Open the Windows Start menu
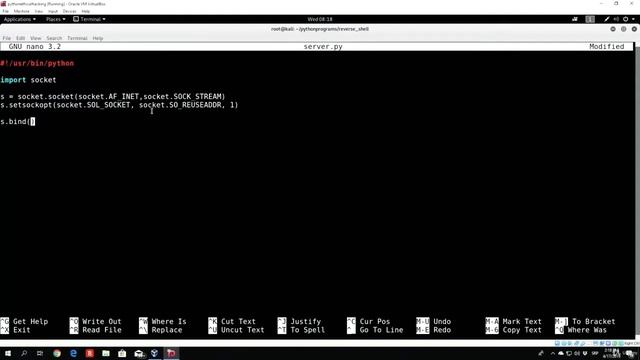The width and height of the screenshot is (640, 360). pyautogui.click(x=8, y=353)
